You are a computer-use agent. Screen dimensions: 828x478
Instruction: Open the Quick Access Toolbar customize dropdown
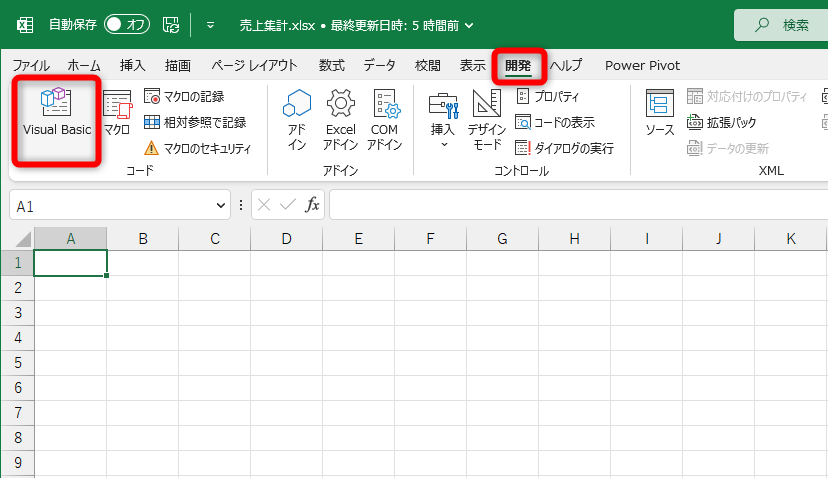[210, 25]
